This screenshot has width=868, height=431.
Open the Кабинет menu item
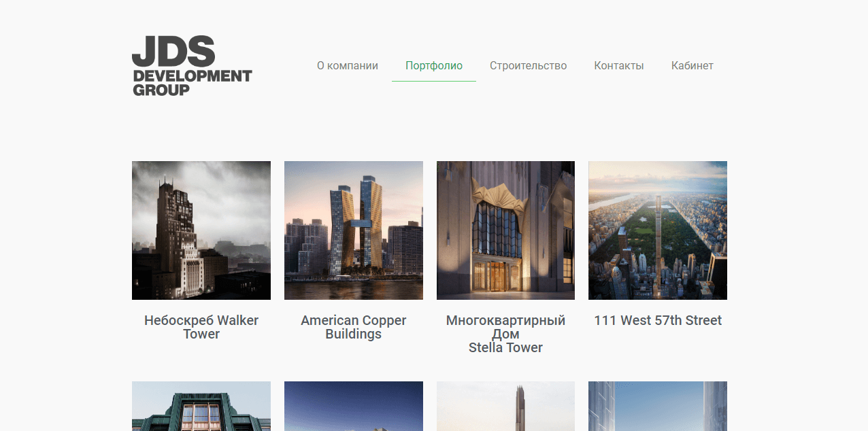[x=692, y=66]
